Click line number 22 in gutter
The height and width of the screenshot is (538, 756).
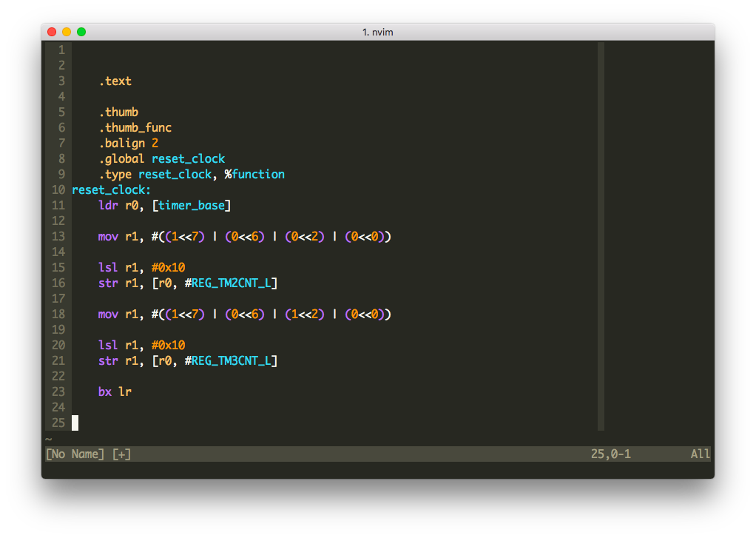(x=58, y=377)
